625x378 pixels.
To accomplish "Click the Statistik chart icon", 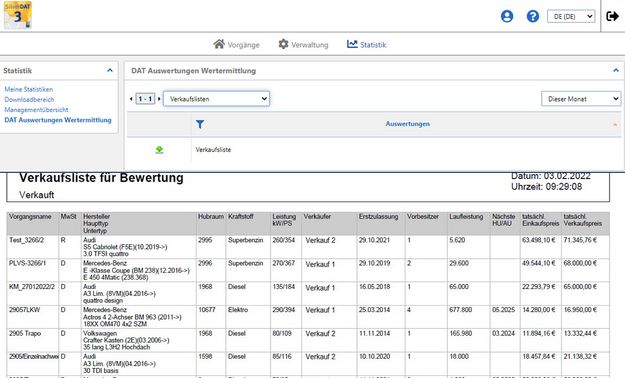I will pos(352,44).
